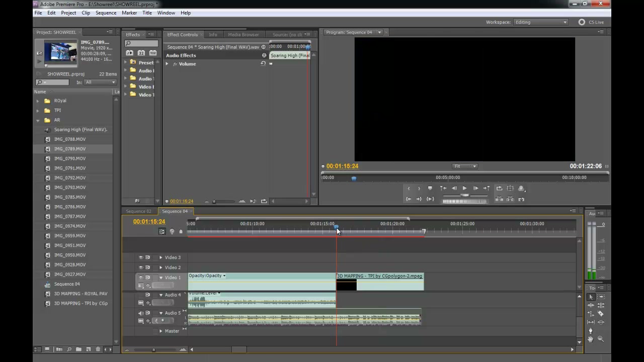Screen dimensions: 644x362
Task: Toggle sync lock on Audio 4
Action: tap(147, 295)
